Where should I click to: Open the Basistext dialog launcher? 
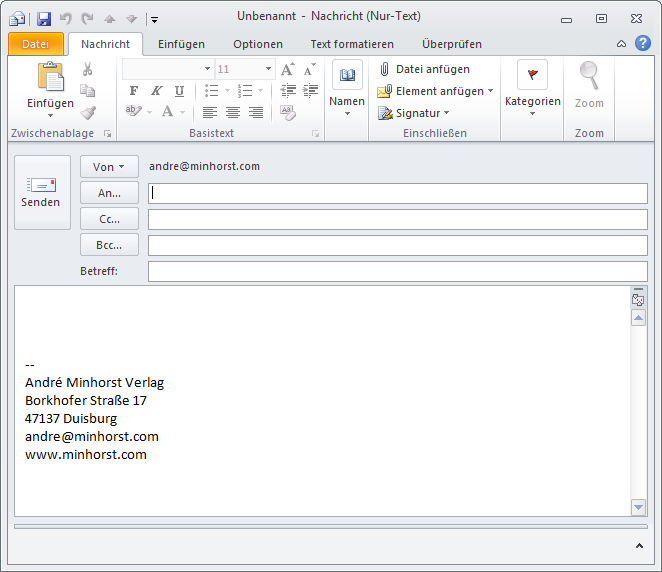click(315, 134)
